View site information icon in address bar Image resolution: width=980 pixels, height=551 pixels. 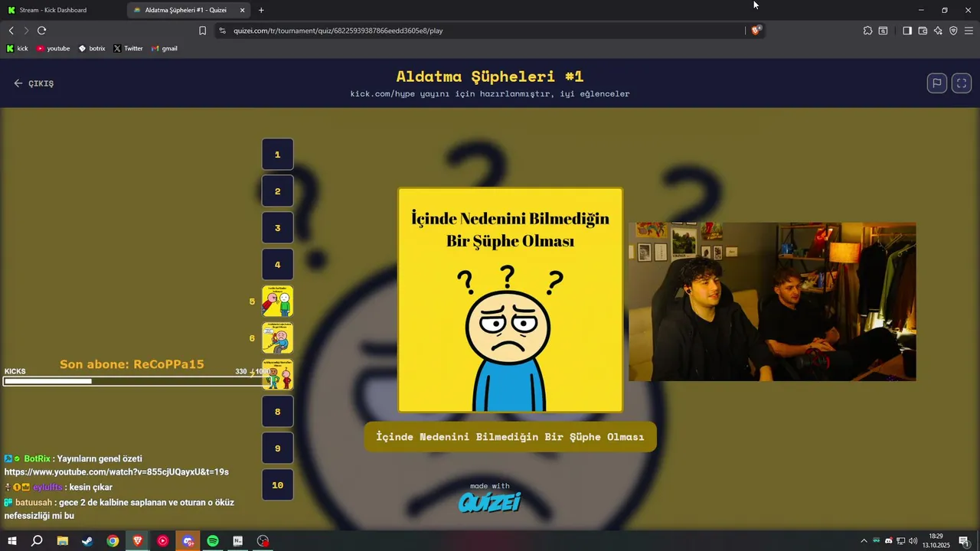point(222,31)
